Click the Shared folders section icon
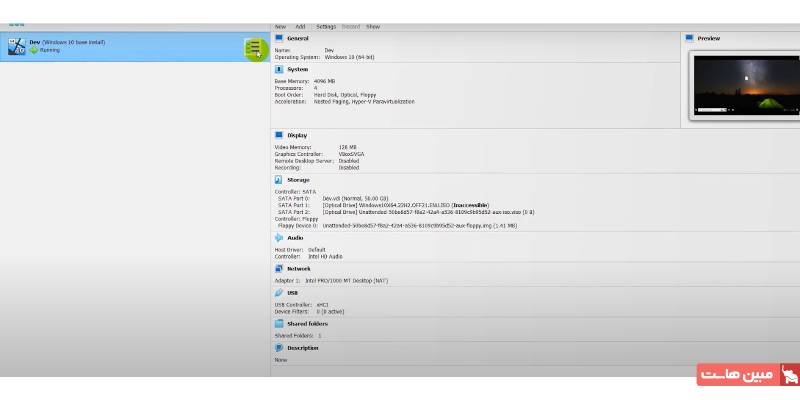This screenshot has width=800, height=400. pyautogui.click(x=279, y=323)
